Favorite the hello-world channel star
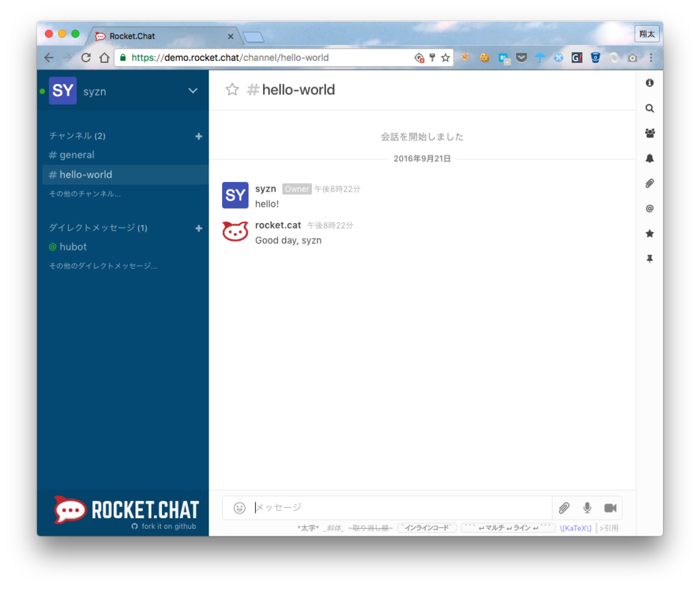The width and height of the screenshot is (700, 589). point(232,90)
